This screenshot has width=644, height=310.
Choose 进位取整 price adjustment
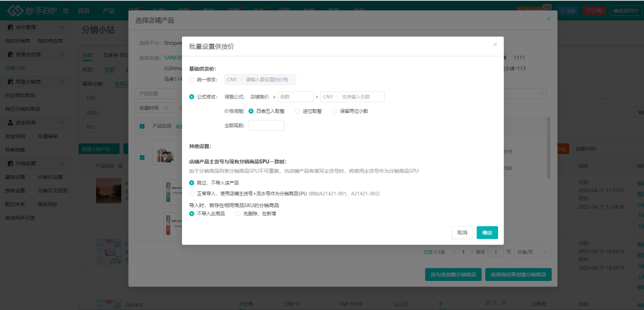coord(297,111)
